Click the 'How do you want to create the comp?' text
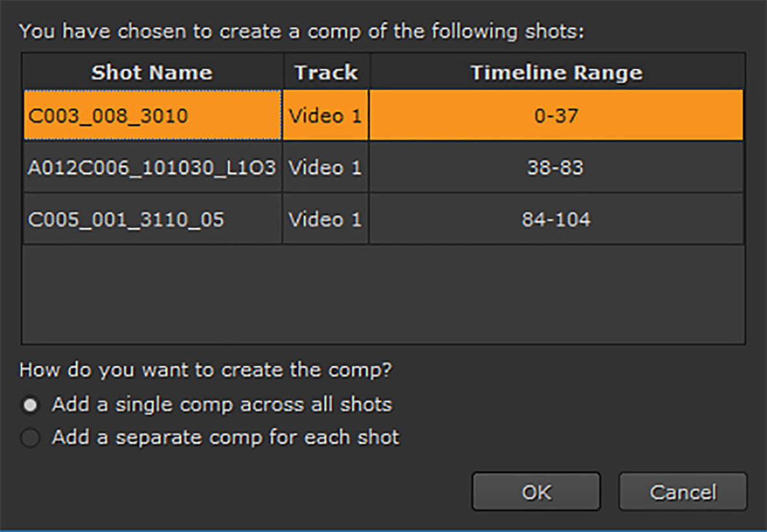767x532 pixels. coord(206,370)
